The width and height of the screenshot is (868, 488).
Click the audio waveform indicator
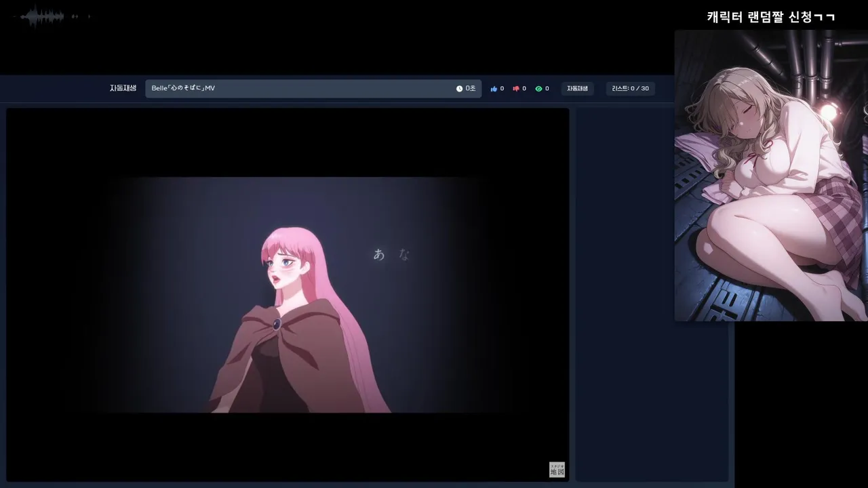click(x=52, y=16)
